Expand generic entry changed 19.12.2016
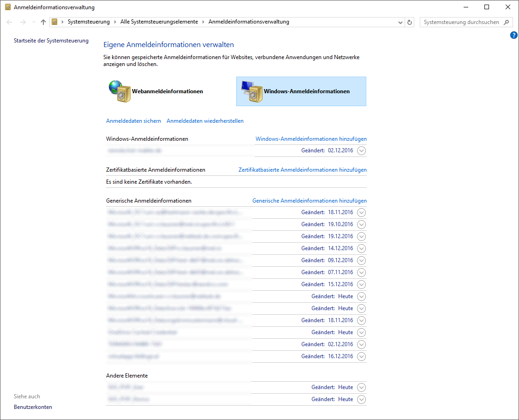 pos(361,236)
